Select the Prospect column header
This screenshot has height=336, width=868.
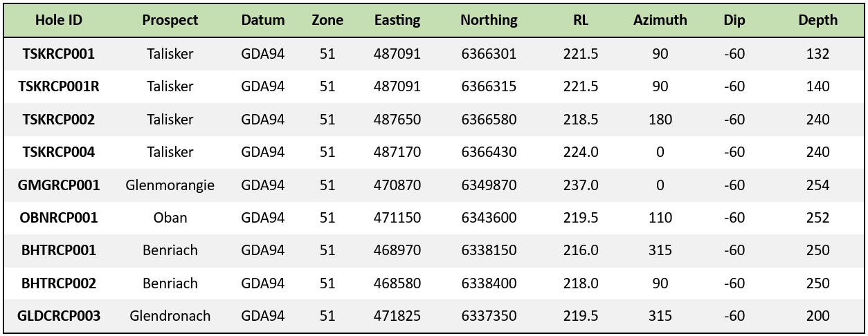pos(170,20)
